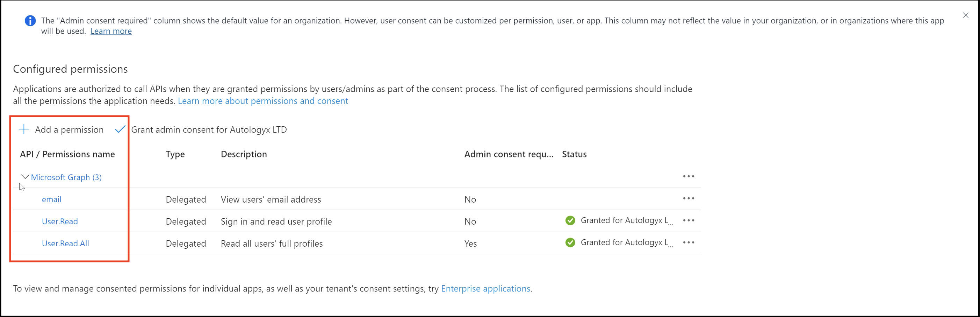This screenshot has width=980, height=317.
Task: Open more options for User.Read row
Action: click(x=689, y=220)
